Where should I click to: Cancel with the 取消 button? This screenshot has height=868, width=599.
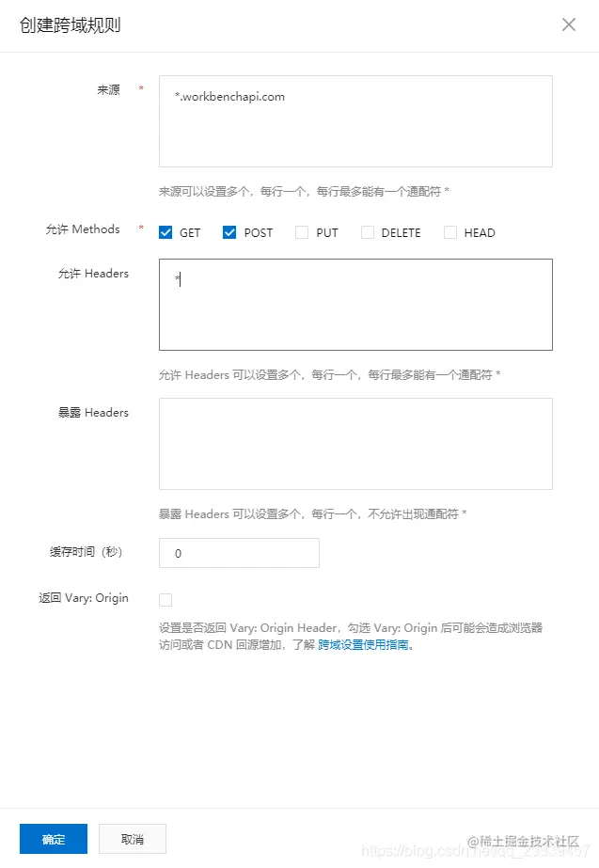pyautogui.click(x=133, y=839)
